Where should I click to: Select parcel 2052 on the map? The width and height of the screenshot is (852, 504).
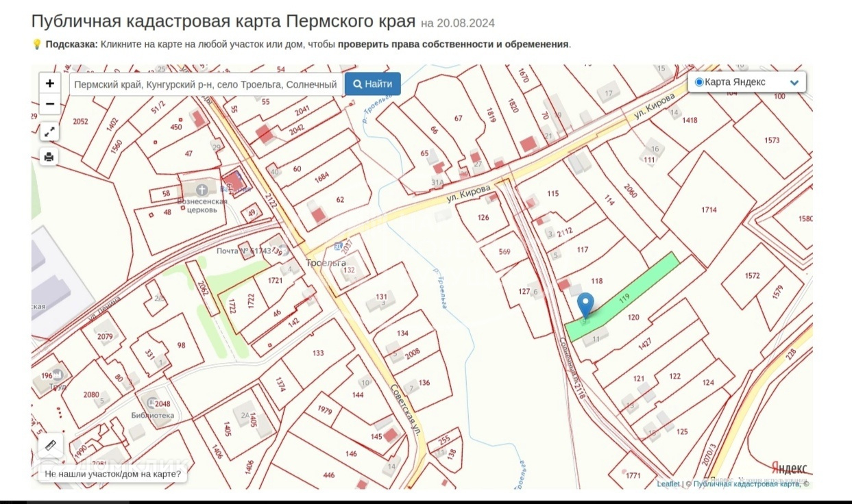[x=81, y=121]
